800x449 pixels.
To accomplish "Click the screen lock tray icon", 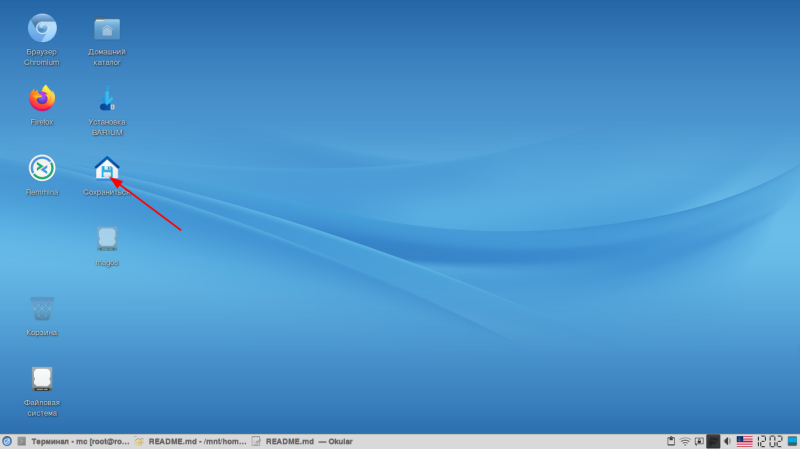I will 699,441.
